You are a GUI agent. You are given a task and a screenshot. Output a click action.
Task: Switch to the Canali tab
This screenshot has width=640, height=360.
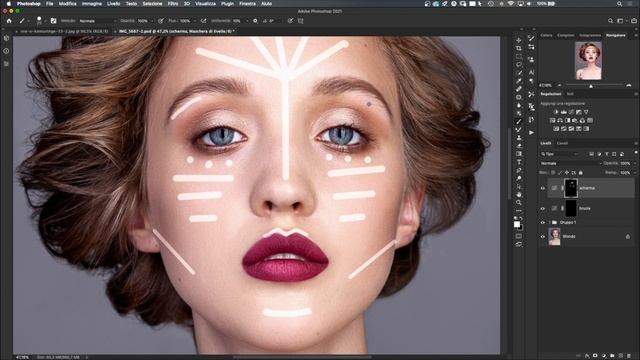pos(562,143)
